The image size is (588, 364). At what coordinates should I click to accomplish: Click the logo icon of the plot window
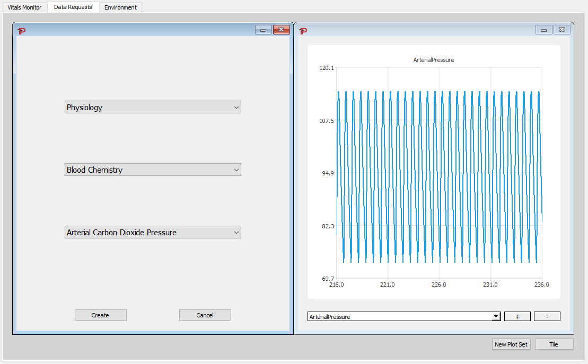coord(303,31)
